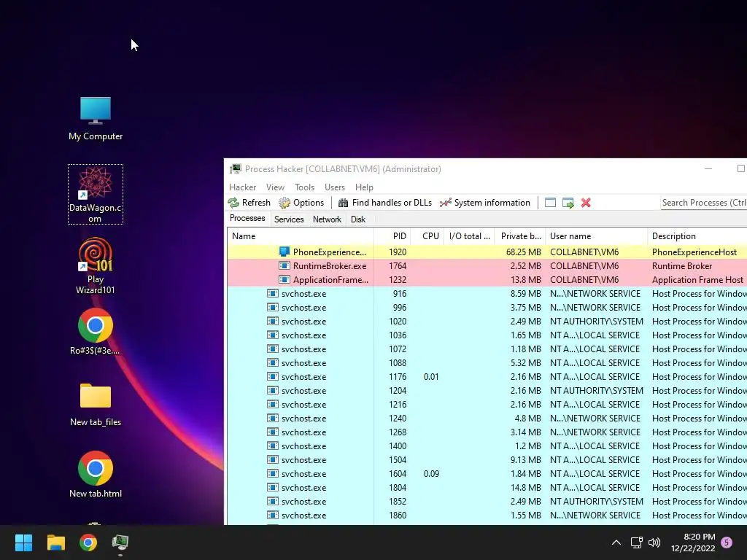Open the clock and date panel

[693, 542]
